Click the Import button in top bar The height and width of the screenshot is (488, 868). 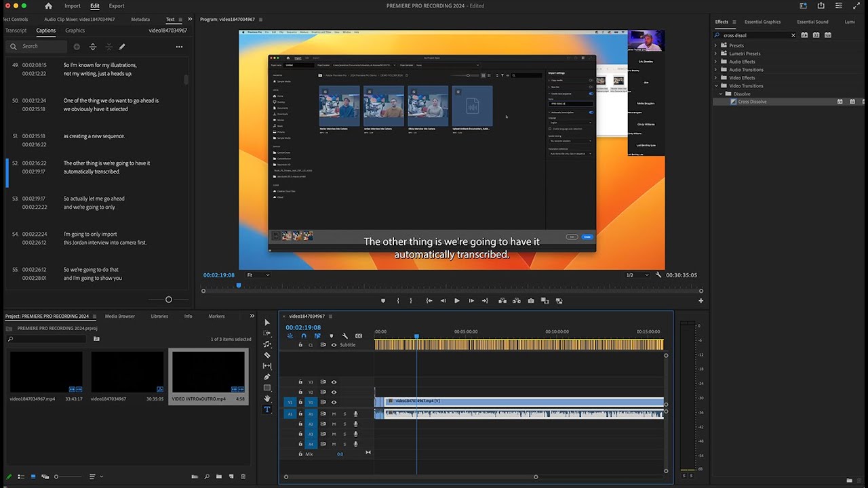point(73,6)
